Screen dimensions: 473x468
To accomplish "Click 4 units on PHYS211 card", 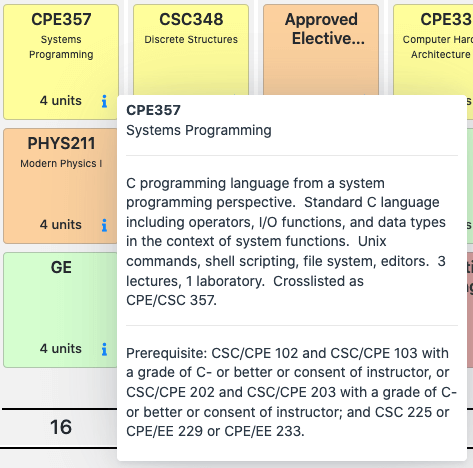I will 61,225.
